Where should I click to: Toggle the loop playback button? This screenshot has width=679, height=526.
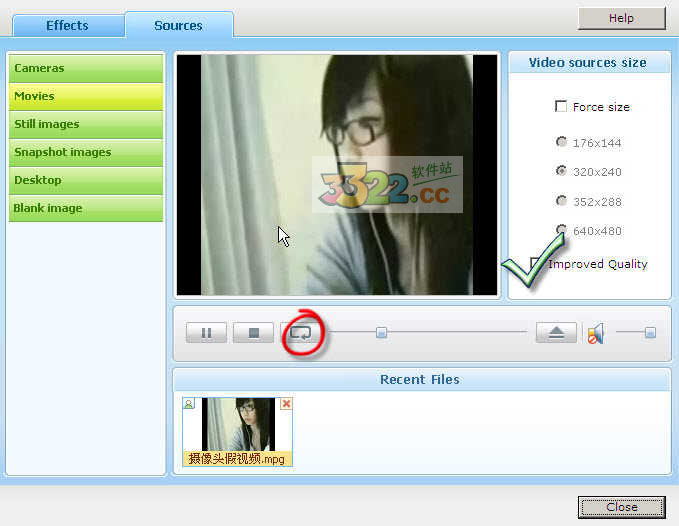[x=301, y=332]
